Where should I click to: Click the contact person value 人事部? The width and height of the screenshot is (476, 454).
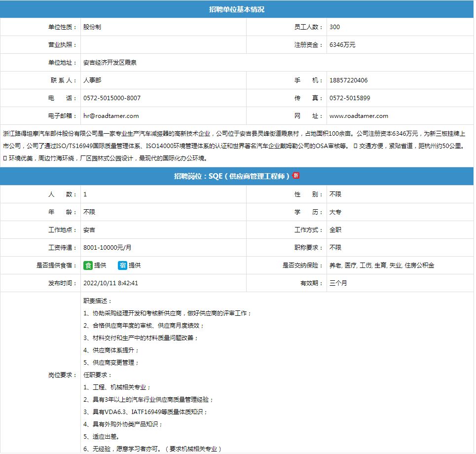[92, 80]
